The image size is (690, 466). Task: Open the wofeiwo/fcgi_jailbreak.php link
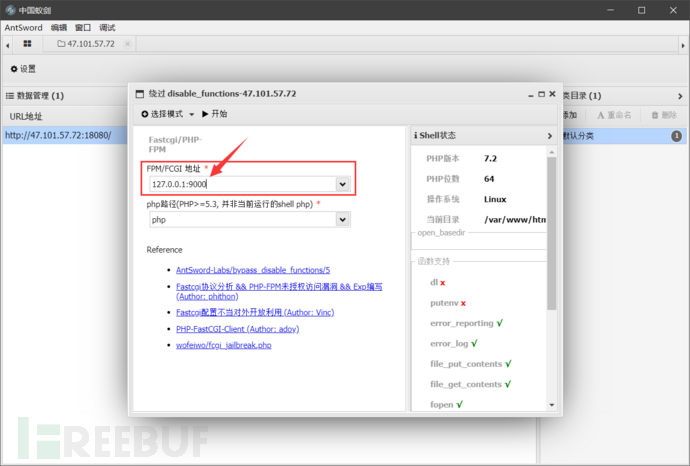(x=224, y=345)
